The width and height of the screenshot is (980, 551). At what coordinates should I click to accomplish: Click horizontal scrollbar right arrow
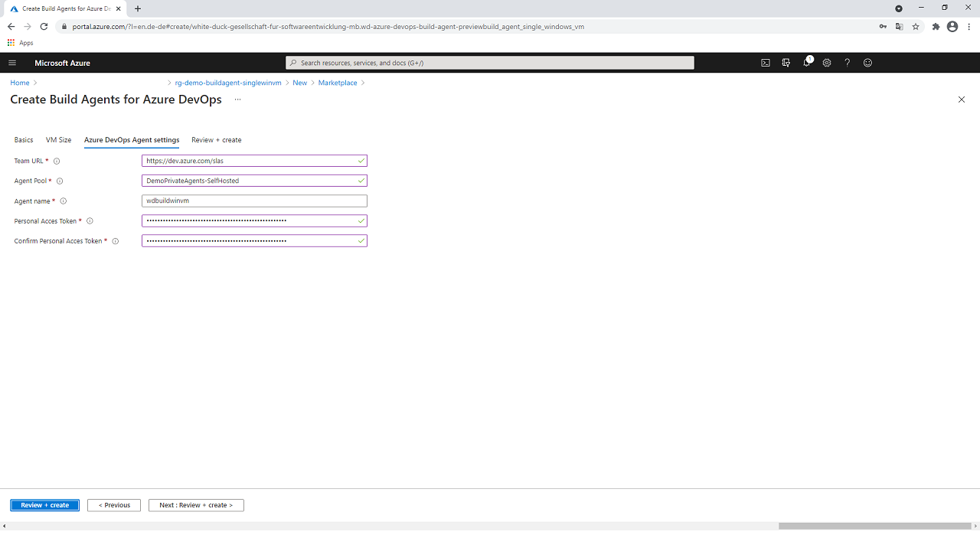coord(975,526)
